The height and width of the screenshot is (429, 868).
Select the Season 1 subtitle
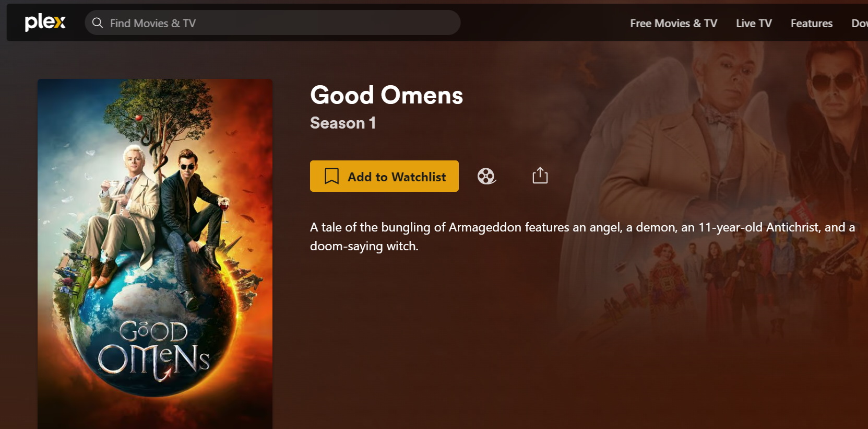coord(343,123)
